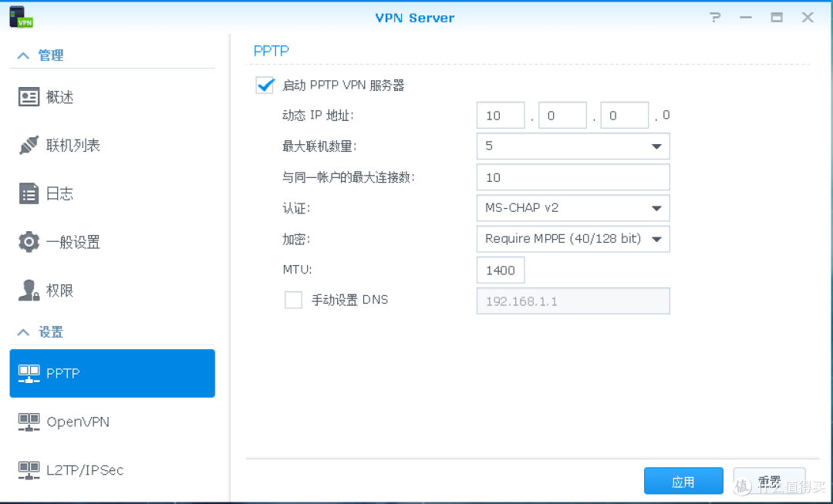Open the 权限 page
This screenshot has height=504, width=833.
coord(112,291)
